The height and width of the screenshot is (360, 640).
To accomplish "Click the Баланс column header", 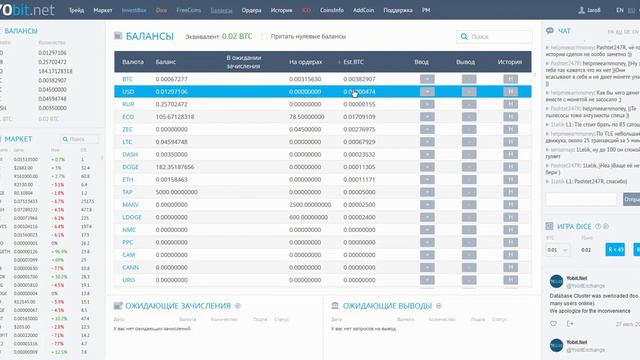I will click(165, 62).
